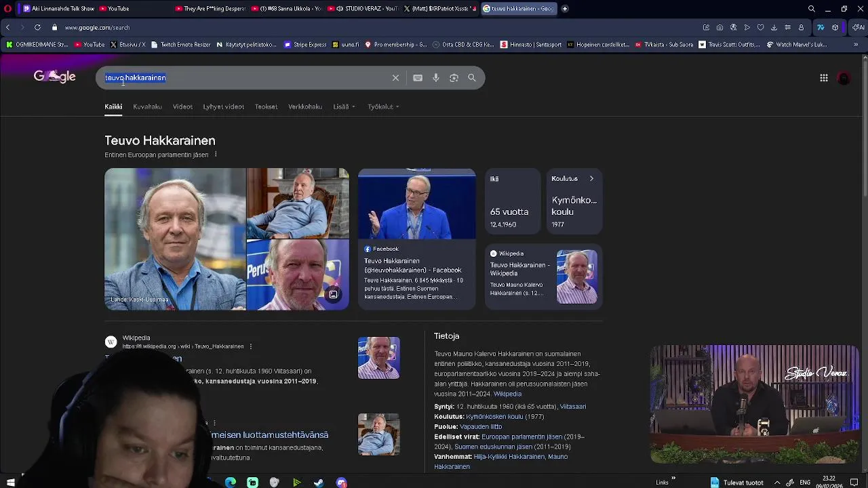
Task: Go to the Google logo homepage
Action: click(54, 77)
